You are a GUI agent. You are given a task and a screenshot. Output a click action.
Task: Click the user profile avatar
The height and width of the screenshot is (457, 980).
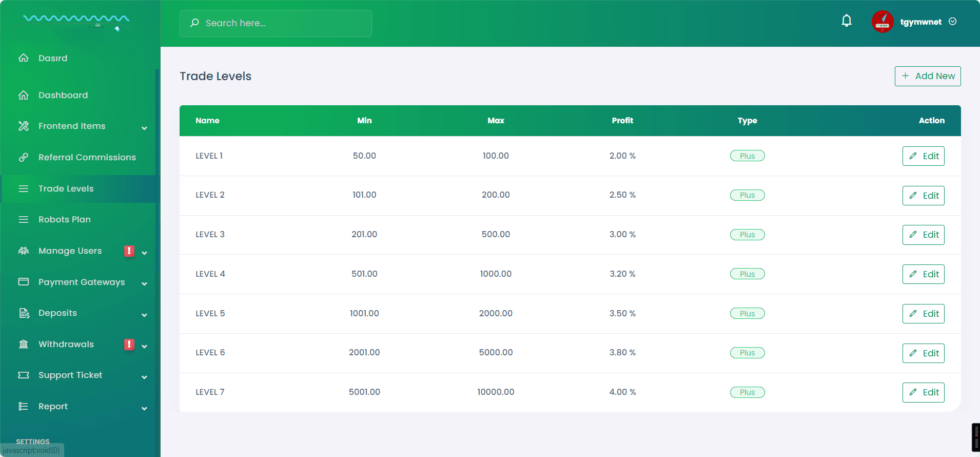click(x=883, y=22)
